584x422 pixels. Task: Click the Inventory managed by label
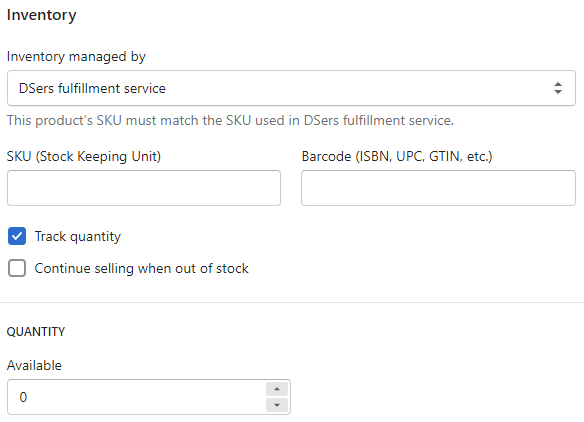click(x=76, y=57)
